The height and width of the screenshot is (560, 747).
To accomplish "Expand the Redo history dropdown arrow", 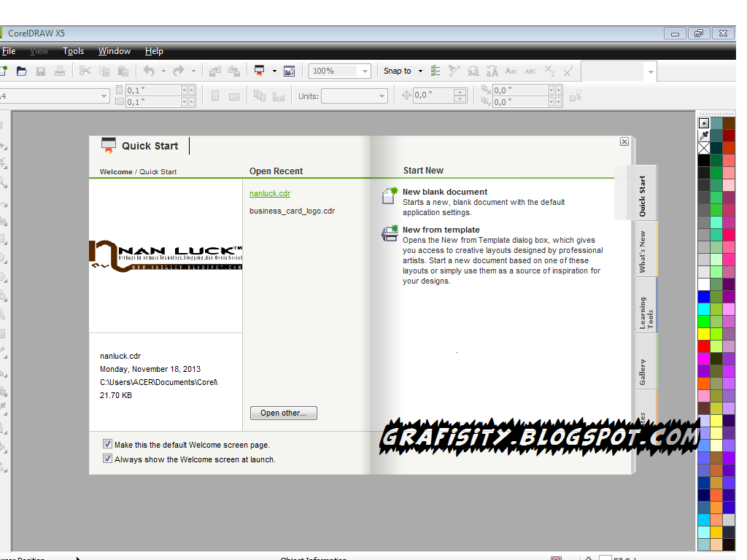I will pos(193,71).
